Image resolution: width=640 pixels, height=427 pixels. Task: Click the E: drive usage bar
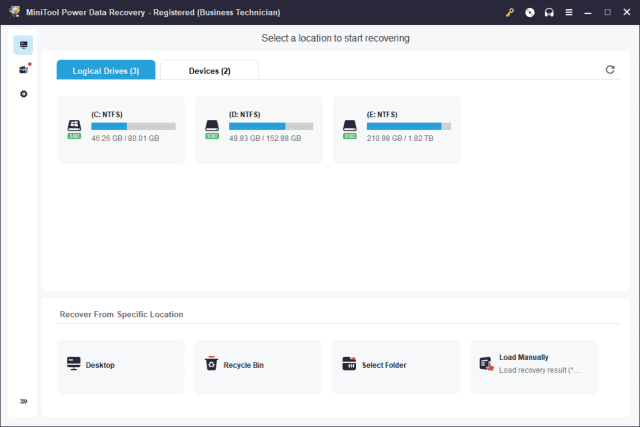click(x=410, y=127)
